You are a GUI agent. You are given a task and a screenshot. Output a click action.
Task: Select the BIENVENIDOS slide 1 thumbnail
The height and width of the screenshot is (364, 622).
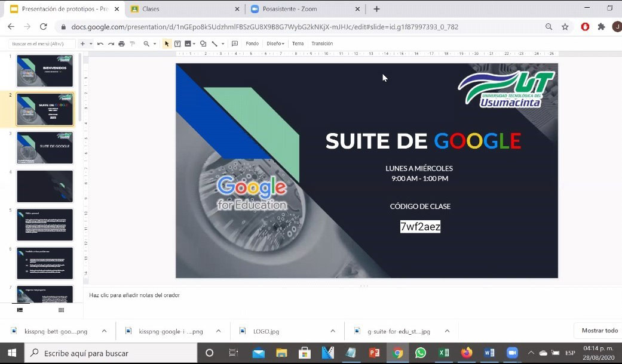click(x=45, y=71)
